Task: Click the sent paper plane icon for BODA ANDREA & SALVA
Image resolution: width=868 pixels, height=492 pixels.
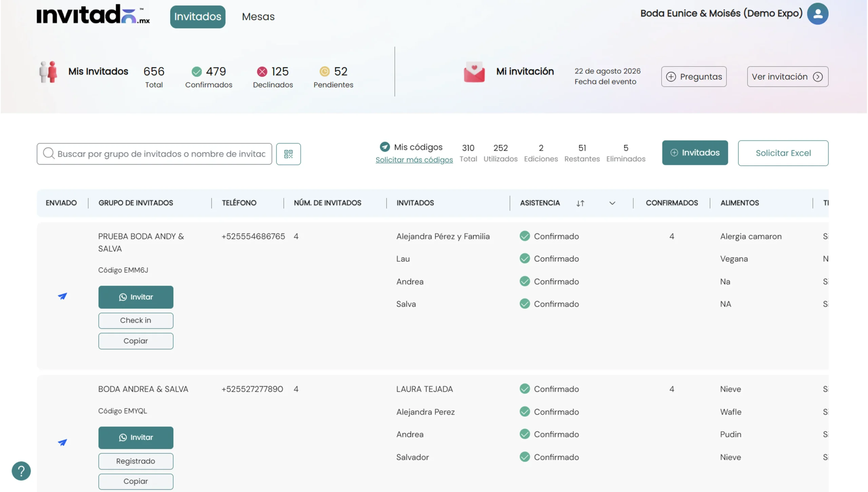Action: coord(62,442)
